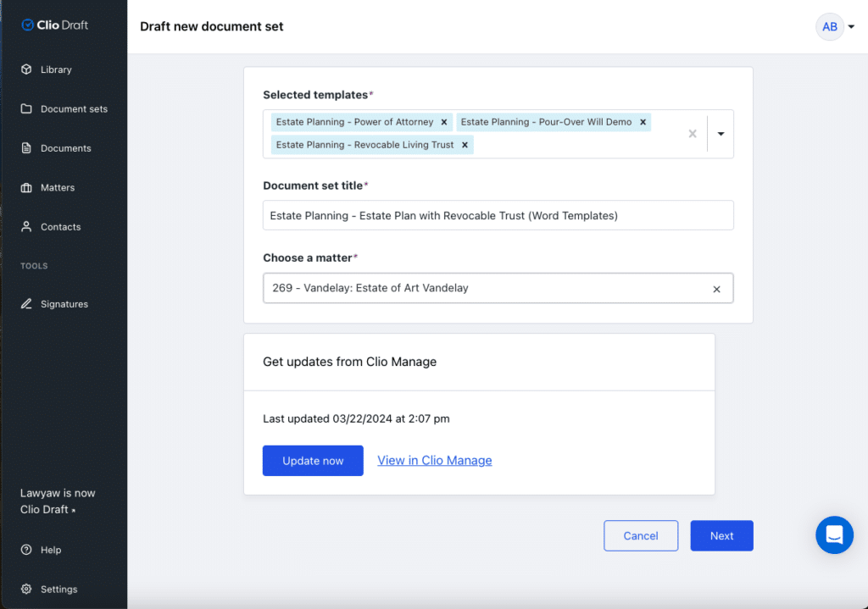The width and height of the screenshot is (868, 609).
Task: Clear all selected templates with the gray X
Action: (692, 134)
